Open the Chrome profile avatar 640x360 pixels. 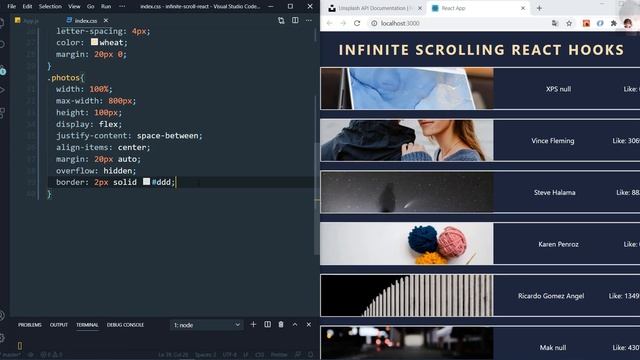tap(628, 23)
